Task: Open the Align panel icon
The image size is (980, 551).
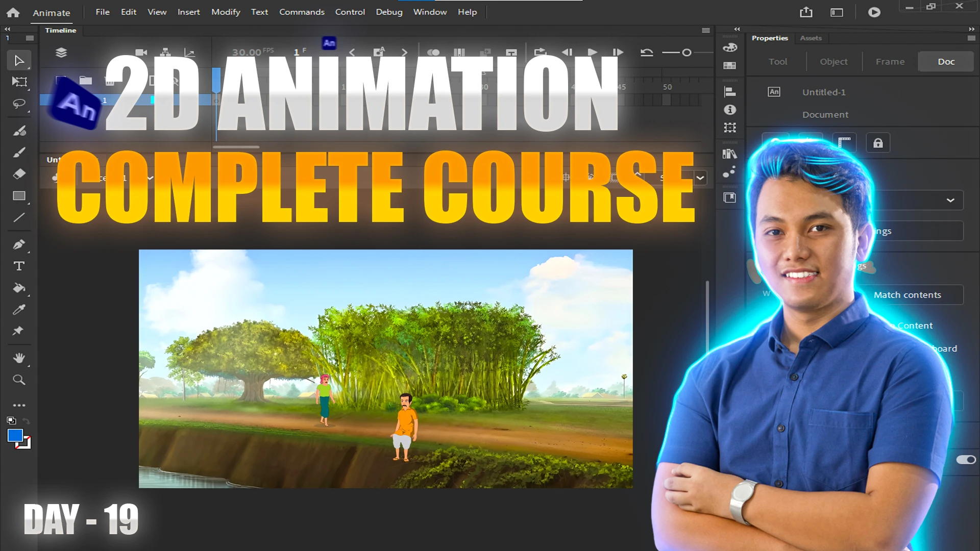Action: 730,92
